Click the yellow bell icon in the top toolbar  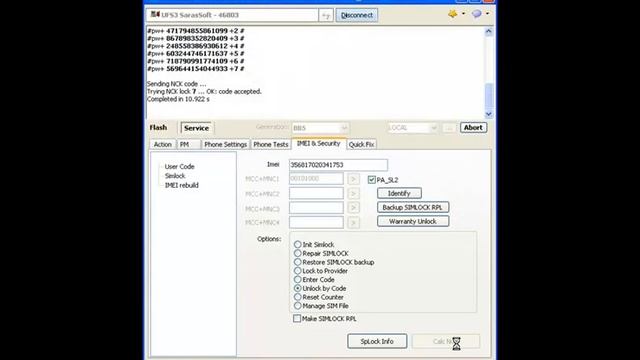(453, 14)
